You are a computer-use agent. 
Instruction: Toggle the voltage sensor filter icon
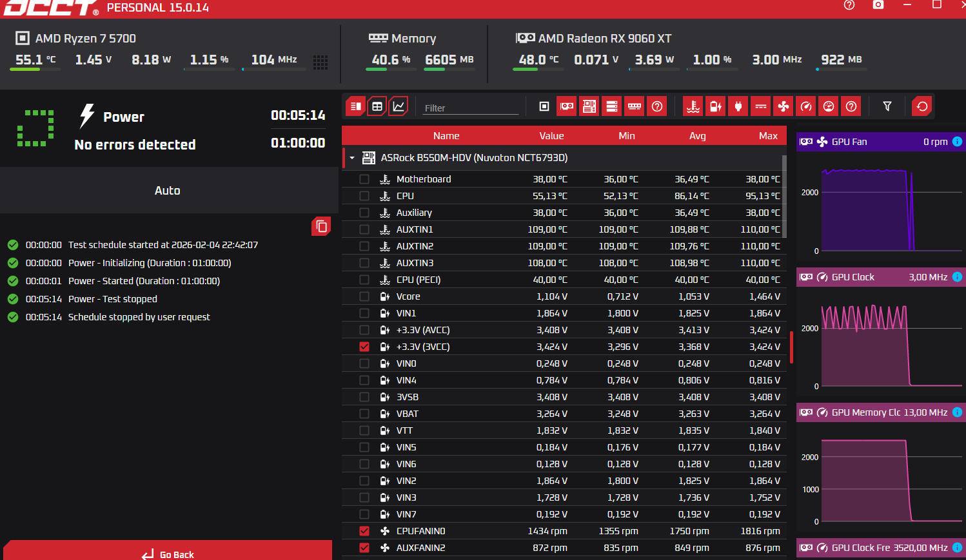pos(716,106)
